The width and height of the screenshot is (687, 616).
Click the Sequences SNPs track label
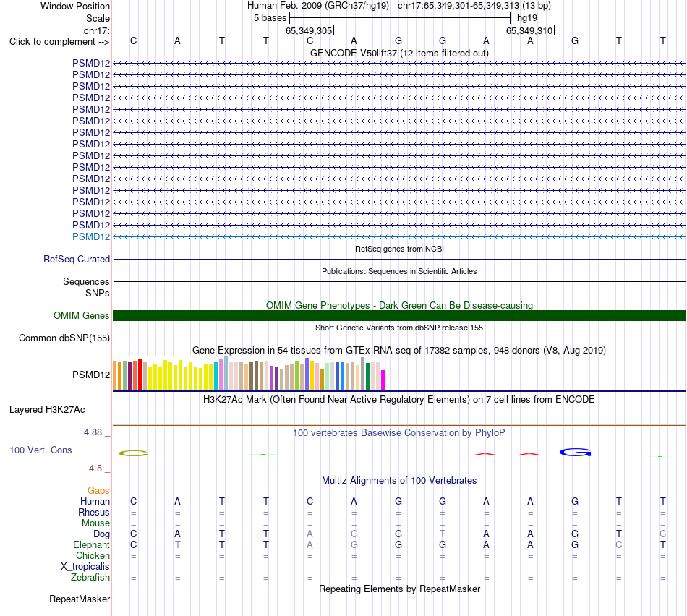(x=86, y=287)
